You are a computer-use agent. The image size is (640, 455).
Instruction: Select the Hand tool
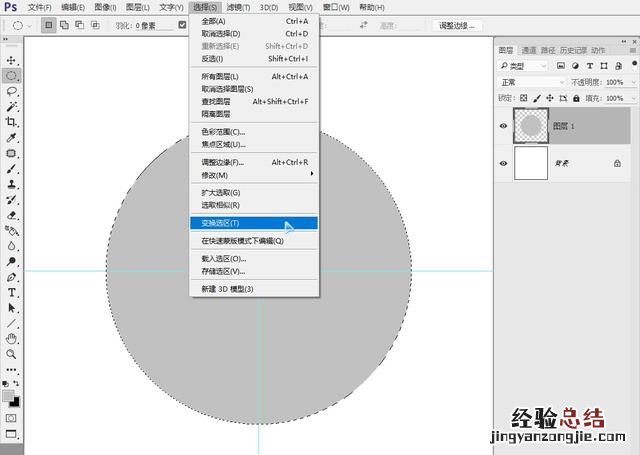point(11,339)
